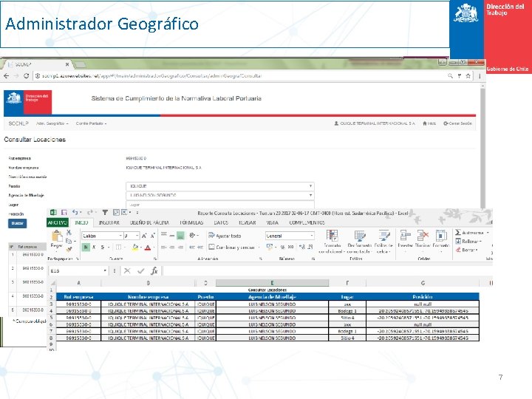Screen dimensions: 532x399
Task: Toggle Underline (S) formatting
Action: pos(103,248)
